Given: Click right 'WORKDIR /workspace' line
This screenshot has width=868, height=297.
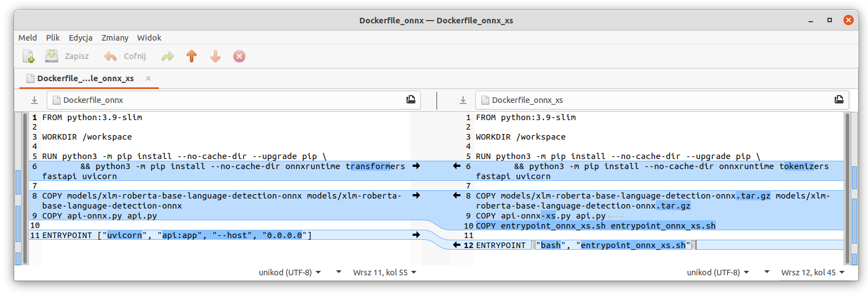Looking at the screenshot, I should [521, 137].
